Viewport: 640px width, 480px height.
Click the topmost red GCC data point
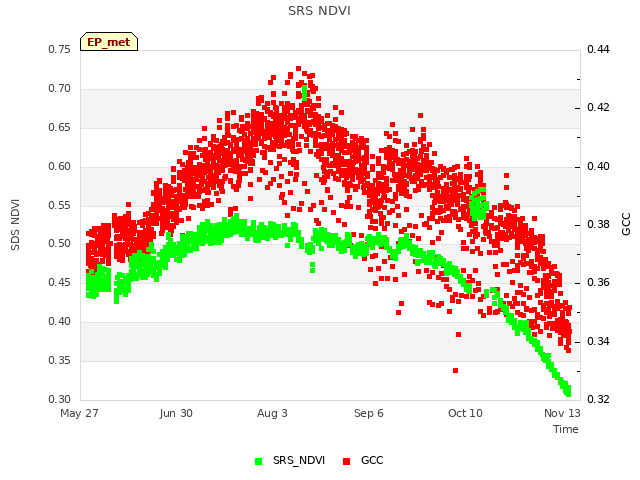coord(298,69)
